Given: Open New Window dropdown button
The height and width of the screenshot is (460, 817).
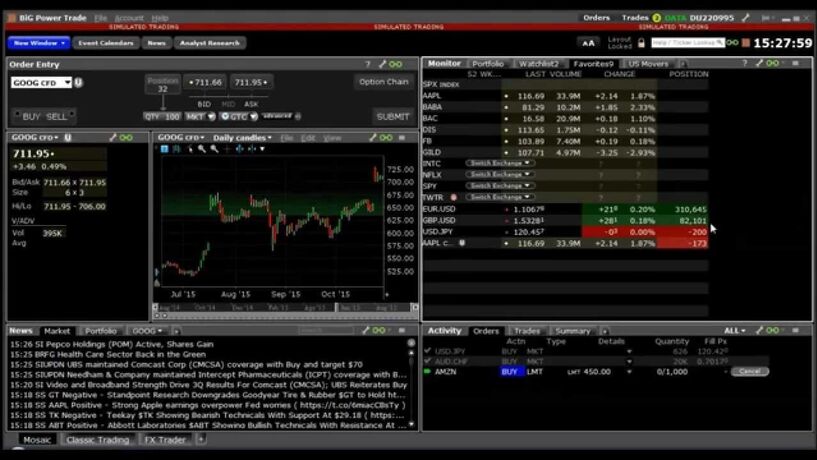Looking at the screenshot, I should coord(39,43).
